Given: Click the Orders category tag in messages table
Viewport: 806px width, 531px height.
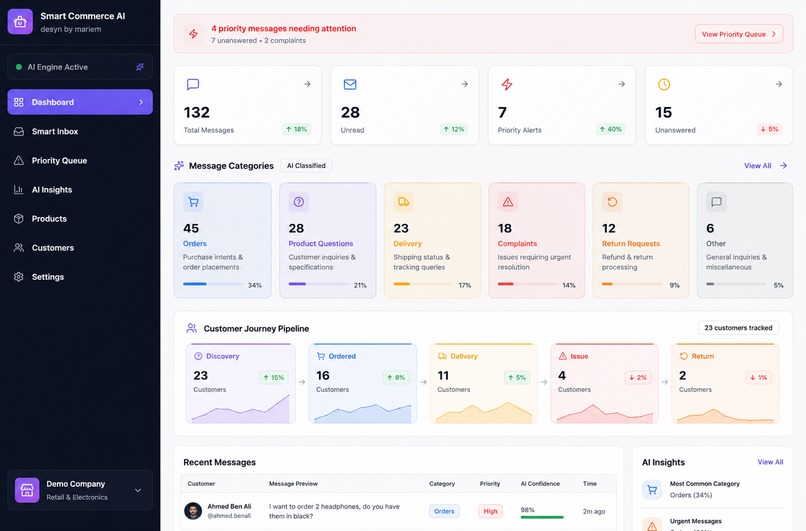Looking at the screenshot, I should coord(444,511).
